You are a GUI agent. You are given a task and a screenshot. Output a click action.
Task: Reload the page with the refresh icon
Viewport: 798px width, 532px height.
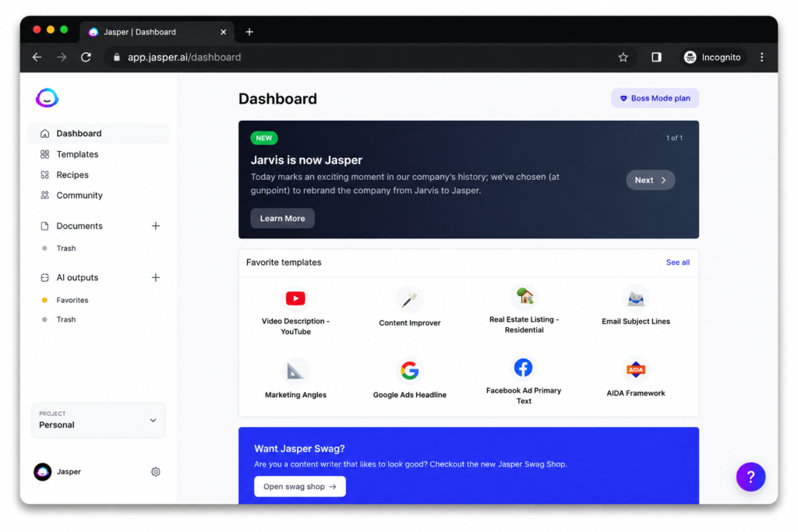point(86,57)
